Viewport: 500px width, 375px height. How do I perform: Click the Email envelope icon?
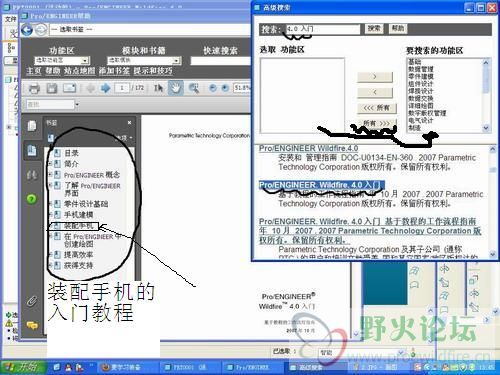click(x=70, y=88)
